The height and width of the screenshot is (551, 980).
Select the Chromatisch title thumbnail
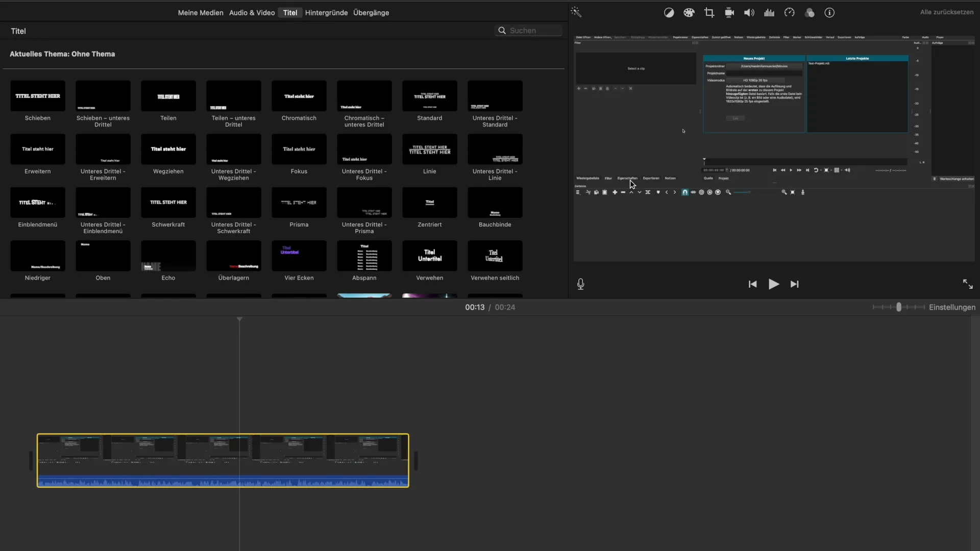(299, 96)
